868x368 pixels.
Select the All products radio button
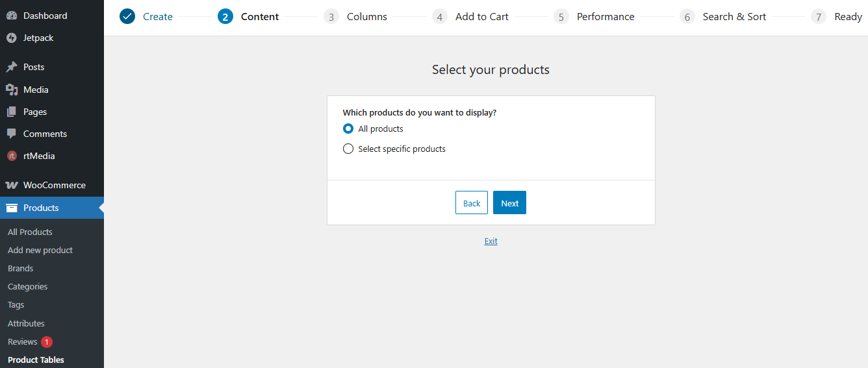pos(348,129)
